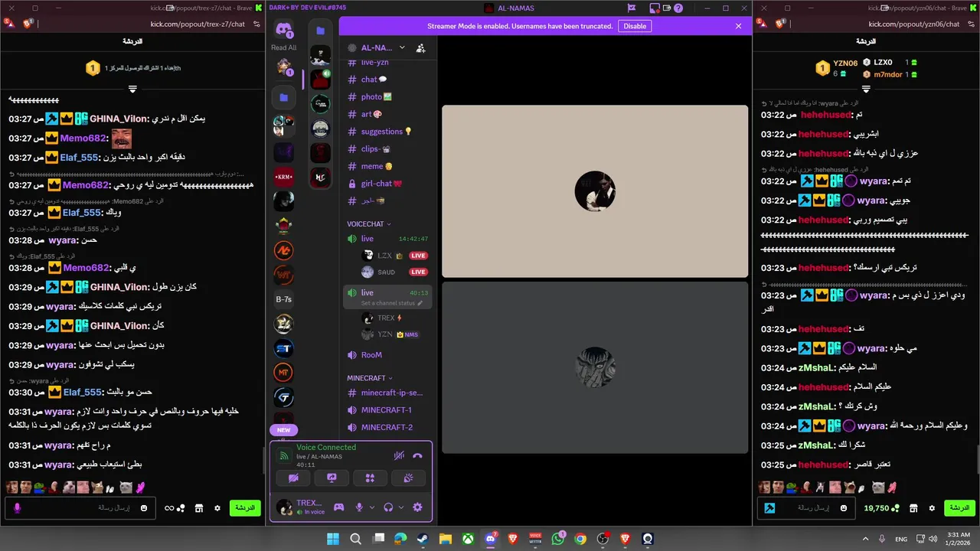980x551 pixels.
Task: Expand leaderboard arrow in trex-z7 chat
Action: [132, 89]
